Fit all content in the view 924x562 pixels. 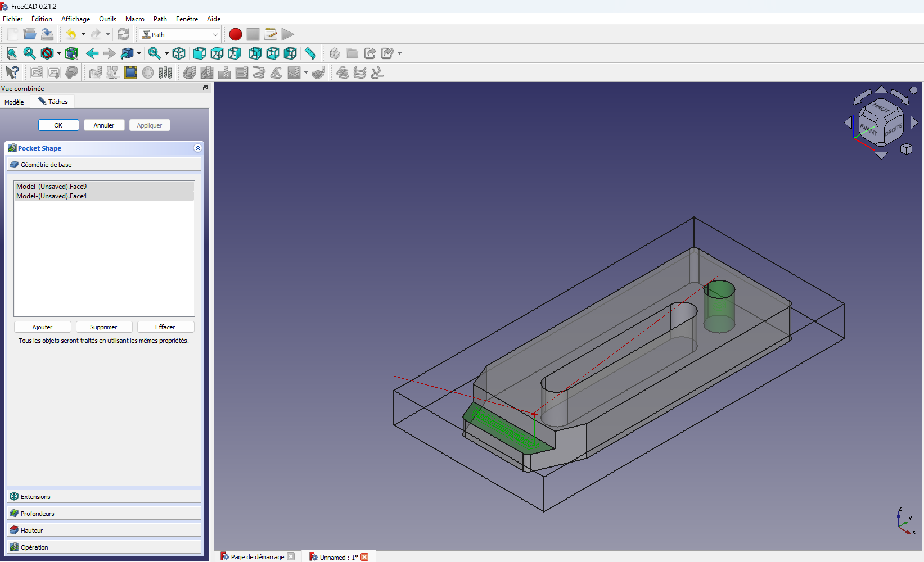[12, 53]
